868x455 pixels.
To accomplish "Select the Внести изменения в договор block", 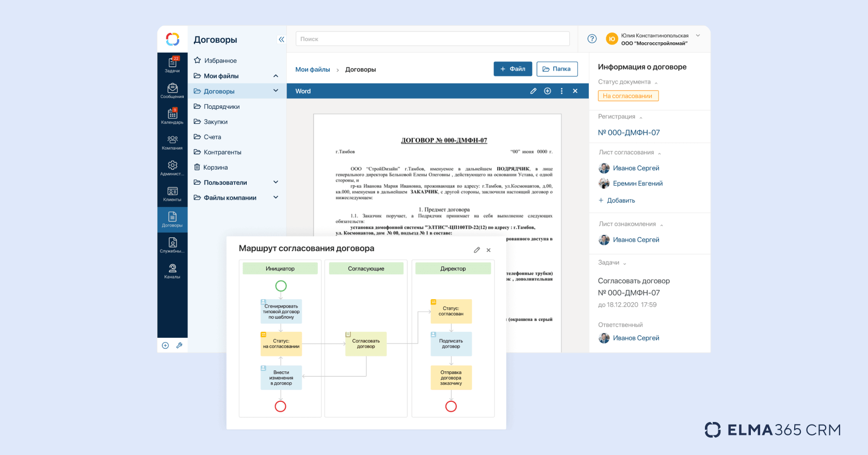I will [x=281, y=378].
